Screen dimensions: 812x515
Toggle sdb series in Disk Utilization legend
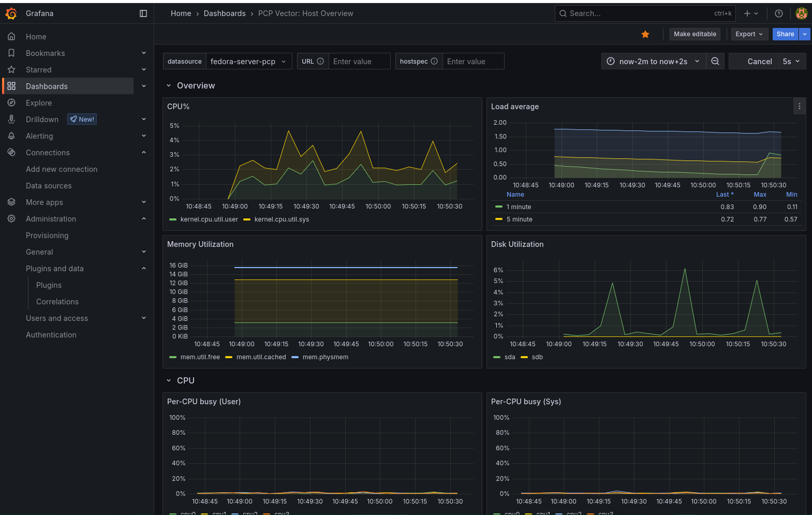pyautogui.click(x=537, y=357)
